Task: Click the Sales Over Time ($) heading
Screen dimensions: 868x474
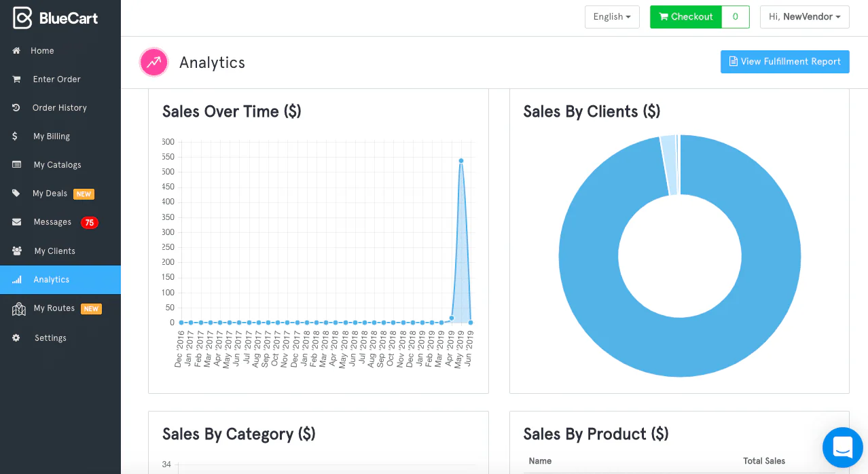Action: 232,111
